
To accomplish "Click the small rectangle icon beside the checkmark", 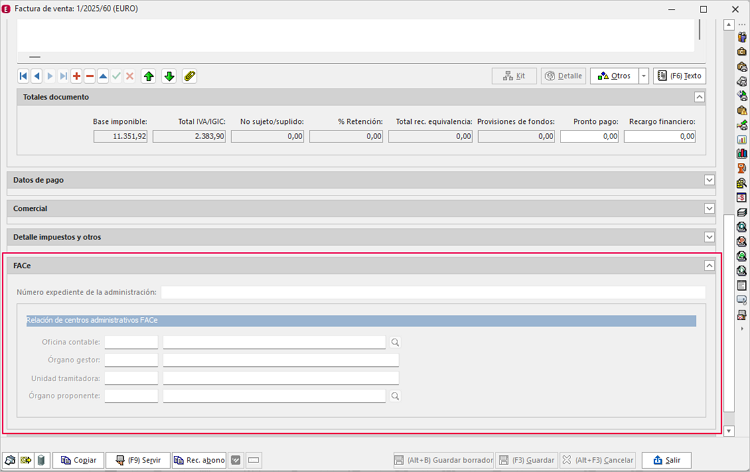I will [254, 460].
